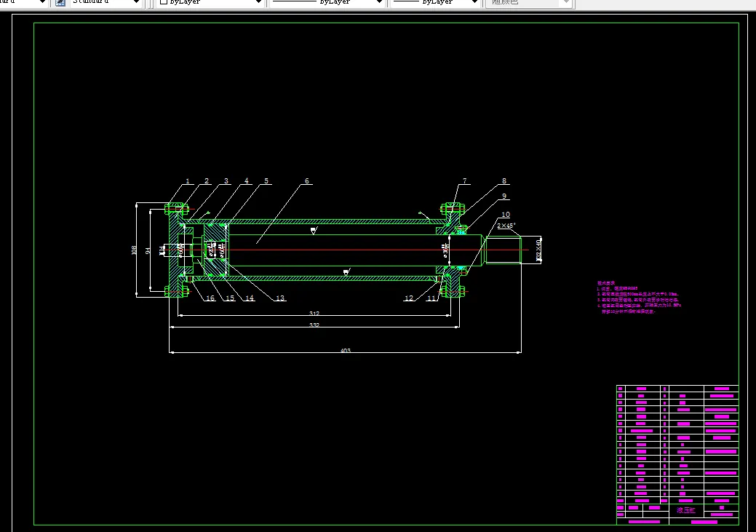
Task: Select part balloon number 8
Action: pos(504,181)
